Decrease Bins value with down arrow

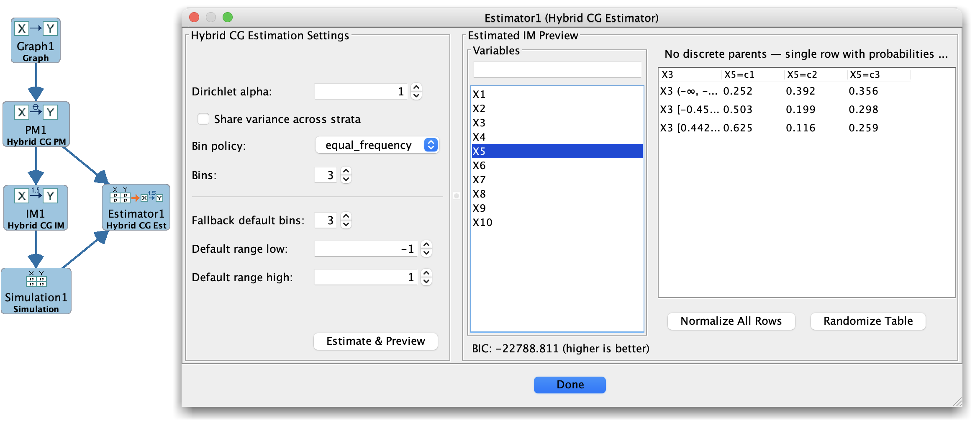point(346,179)
